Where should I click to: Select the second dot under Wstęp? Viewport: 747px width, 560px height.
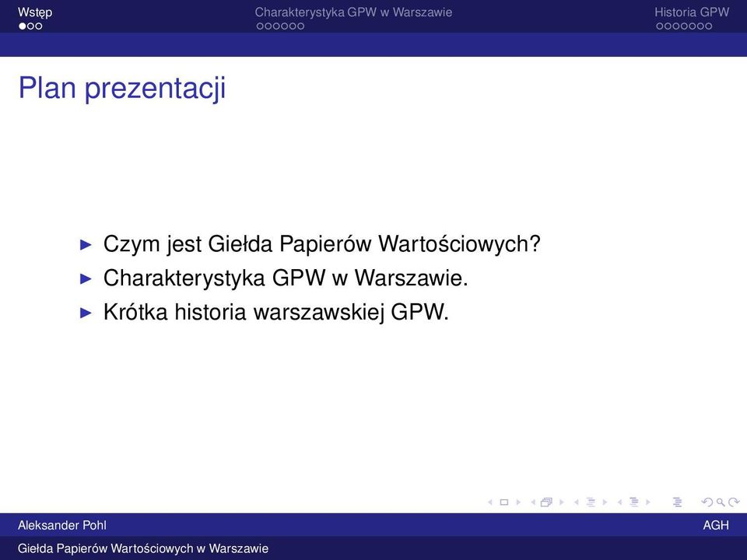[x=30, y=26]
